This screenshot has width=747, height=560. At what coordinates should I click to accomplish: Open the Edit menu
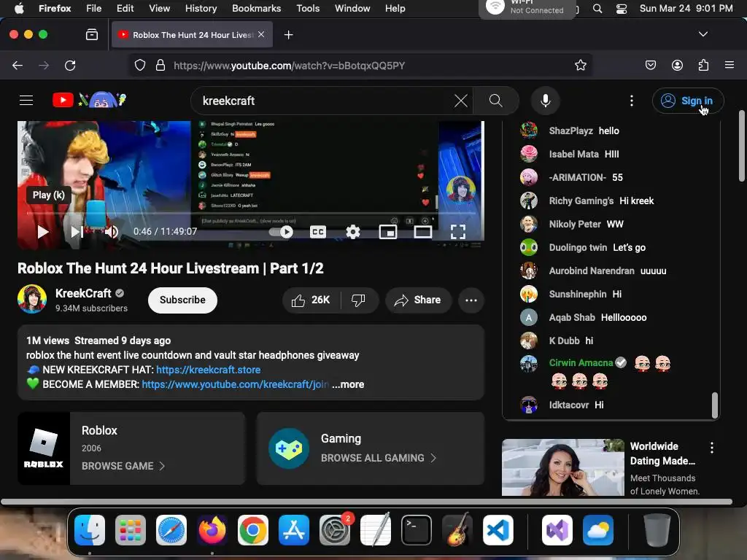pos(125,8)
